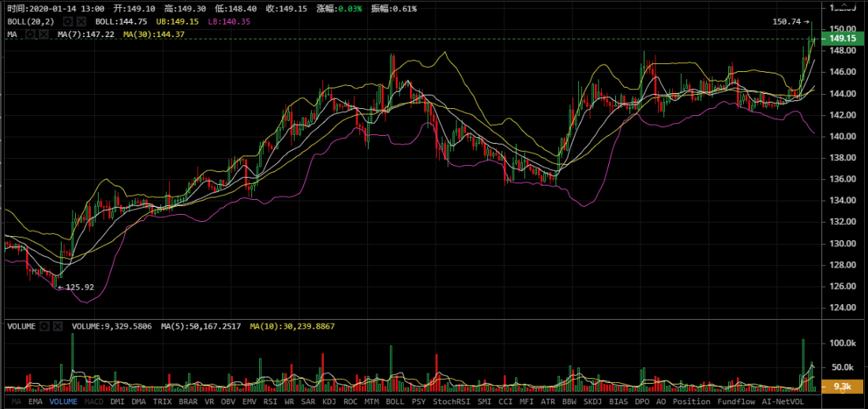Select the AI-NetVOL indicator
The image size is (868, 409).
tap(782, 402)
